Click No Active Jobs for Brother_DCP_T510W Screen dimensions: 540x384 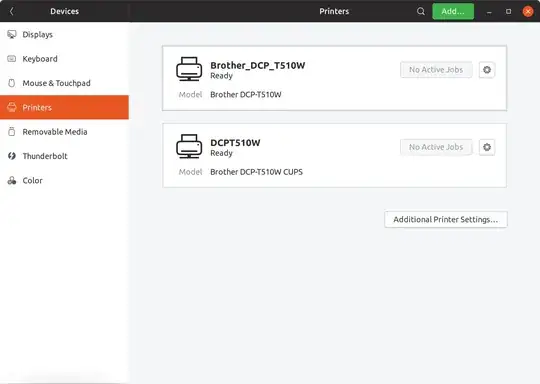point(436,70)
